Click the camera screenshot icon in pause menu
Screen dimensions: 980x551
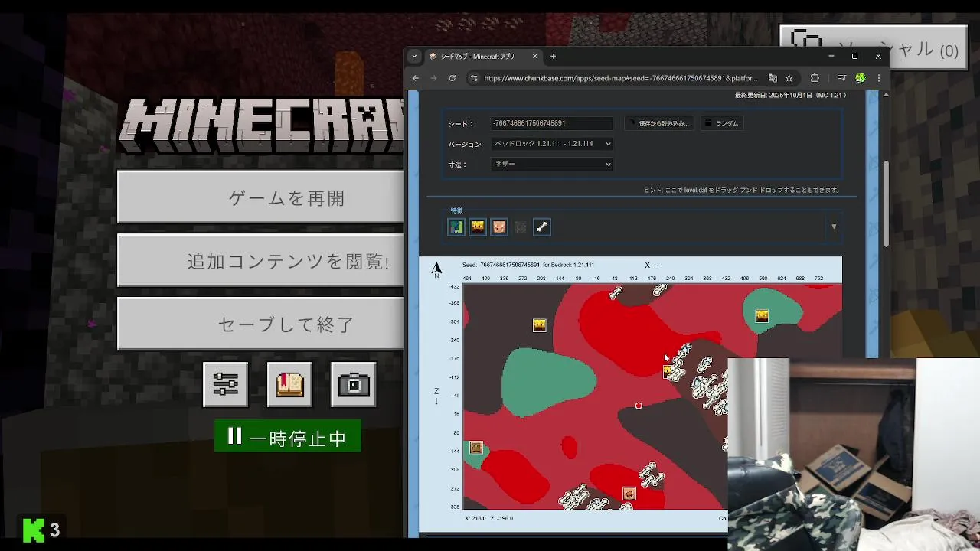354,384
